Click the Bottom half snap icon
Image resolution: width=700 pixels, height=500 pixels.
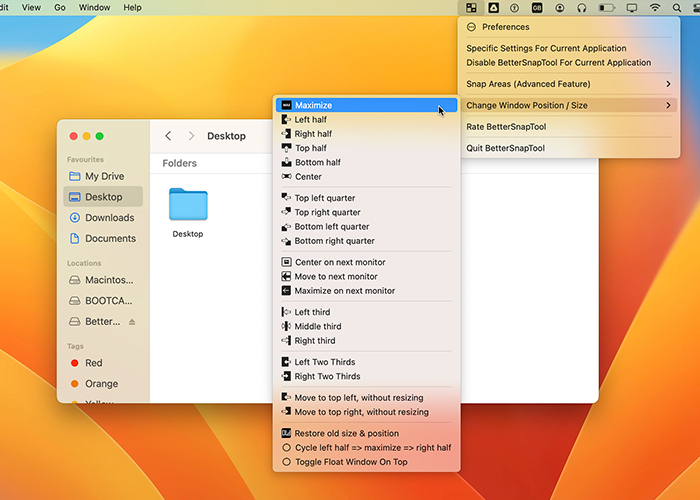pyautogui.click(x=286, y=162)
